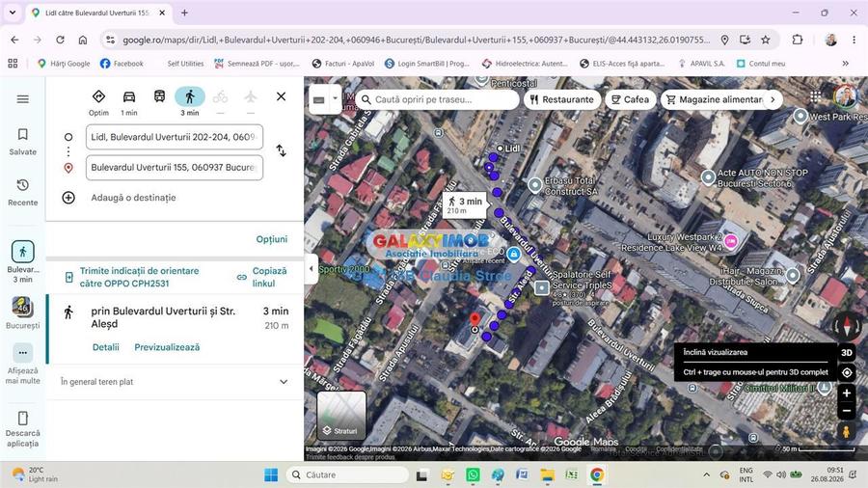Edit the Lidl starting point field
Screen dimensions: 868x488
[175, 137]
